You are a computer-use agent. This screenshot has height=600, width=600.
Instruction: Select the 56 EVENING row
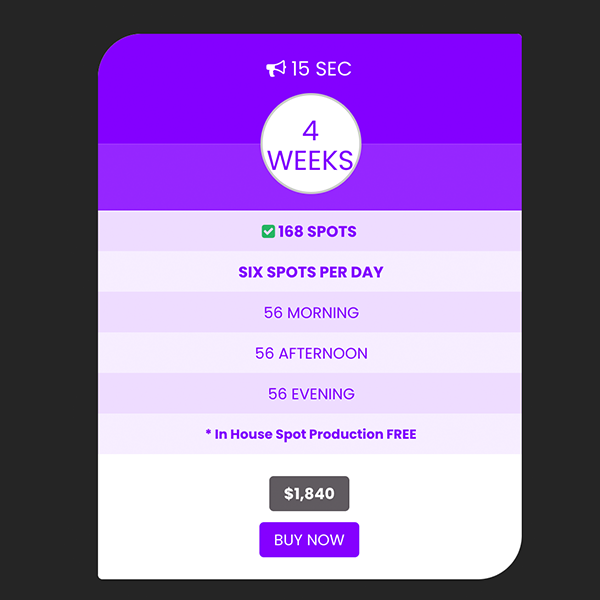[310, 394]
